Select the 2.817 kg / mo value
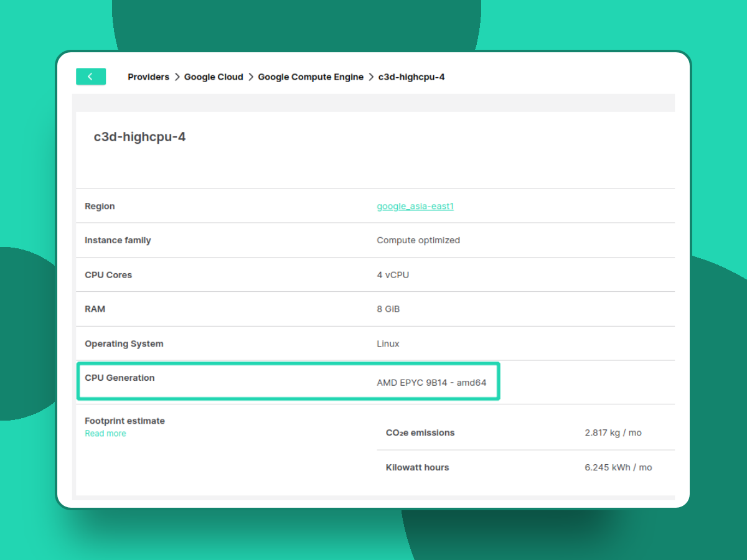Image resolution: width=747 pixels, height=560 pixels. (613, 433)
